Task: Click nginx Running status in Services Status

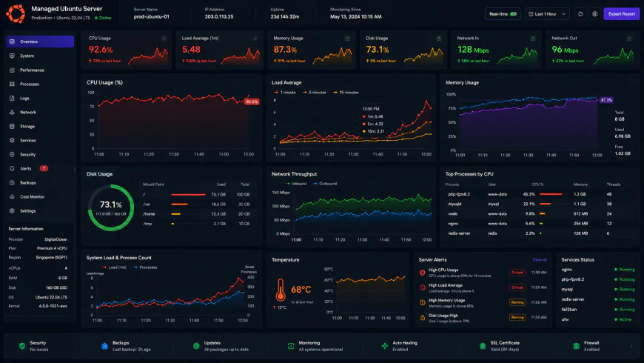Action: point(625,270)
